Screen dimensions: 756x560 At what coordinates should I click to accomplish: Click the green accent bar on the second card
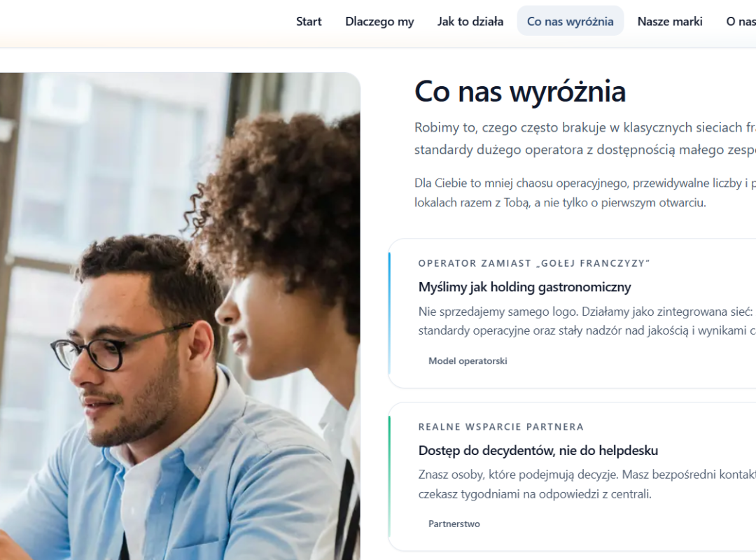click(x=390, y=477)
